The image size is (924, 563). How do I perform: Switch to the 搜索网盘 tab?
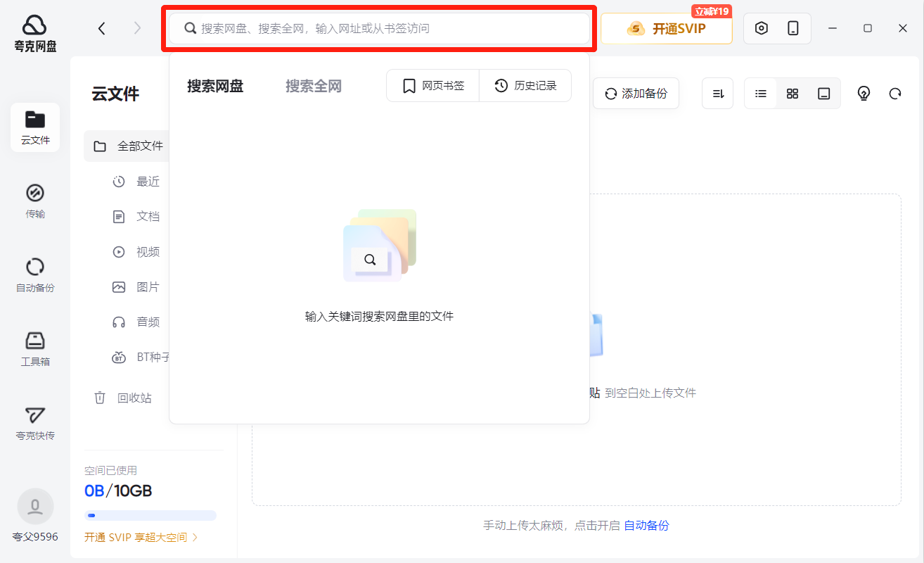click(x=215, y=86)
